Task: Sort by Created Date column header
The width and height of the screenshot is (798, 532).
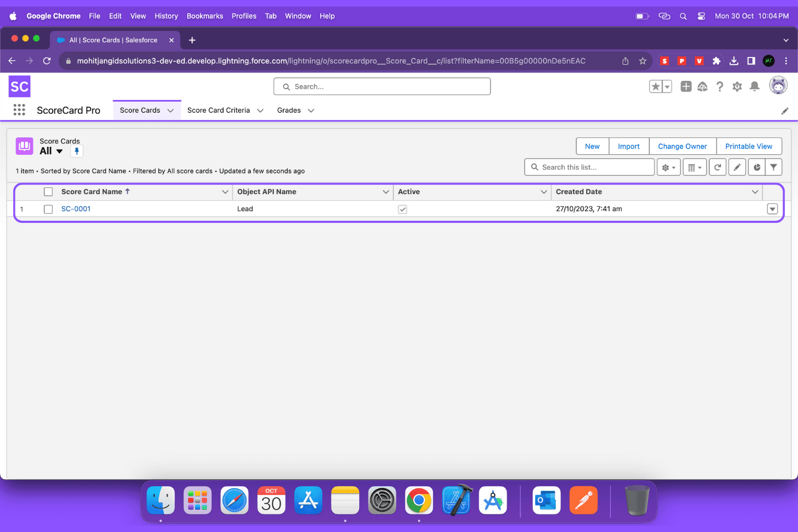Action: (x=579, y=192)
